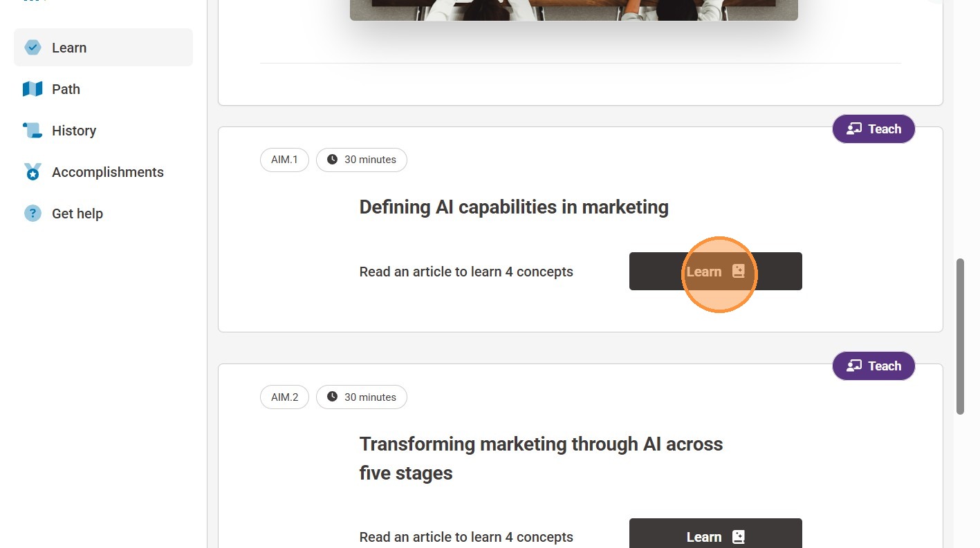Image resolution: width=980 pixels, height=548 pixels.
Task: Click the AIM.2 lesson code tag
Action: 284,397
